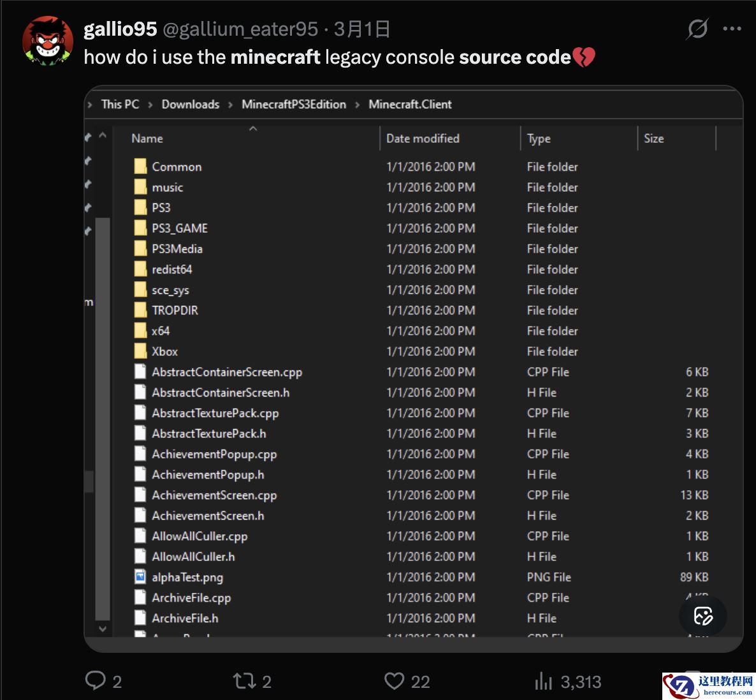The height and width of the screenshot is (700, 756).
Task: Select the AchievementScreen.cpp file name
Action: tap(214, 495)
